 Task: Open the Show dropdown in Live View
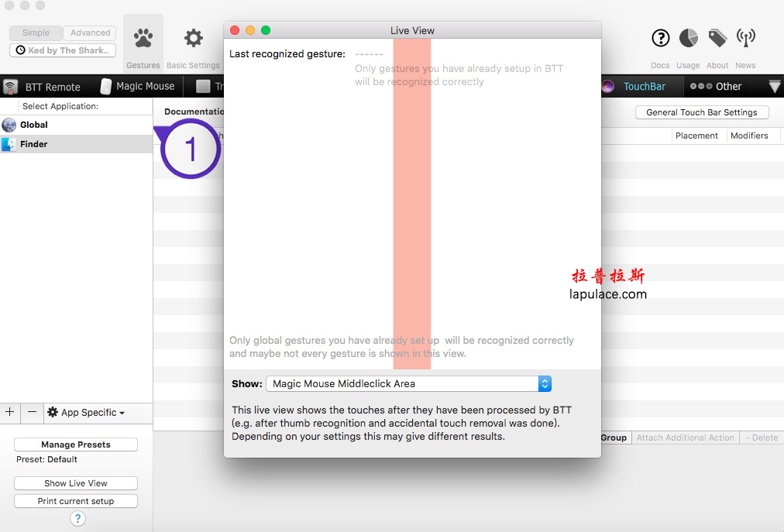(408, 384)
